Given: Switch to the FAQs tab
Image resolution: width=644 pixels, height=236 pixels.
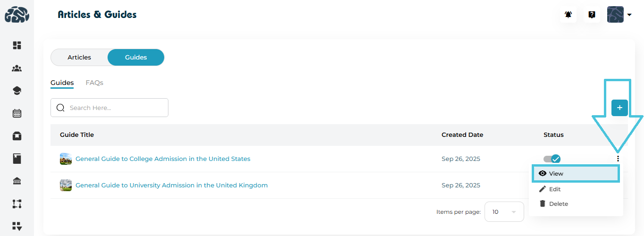Looking at the screenshot, I should (x=94, y=83).
